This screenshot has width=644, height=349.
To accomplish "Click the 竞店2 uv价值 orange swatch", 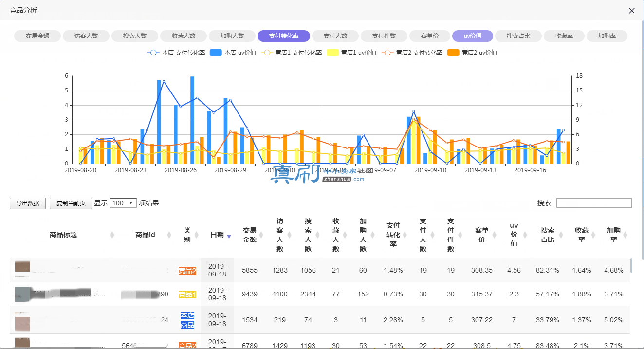I will pos(453,53).
